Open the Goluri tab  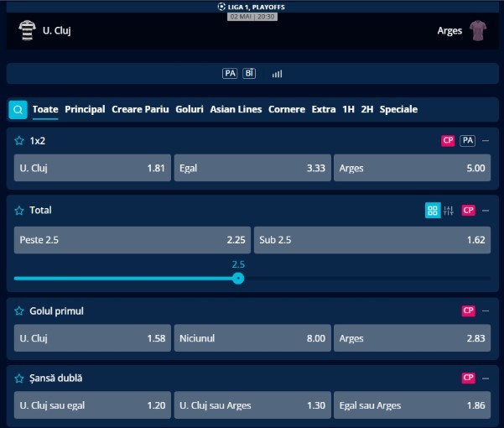tap(190, 110)
